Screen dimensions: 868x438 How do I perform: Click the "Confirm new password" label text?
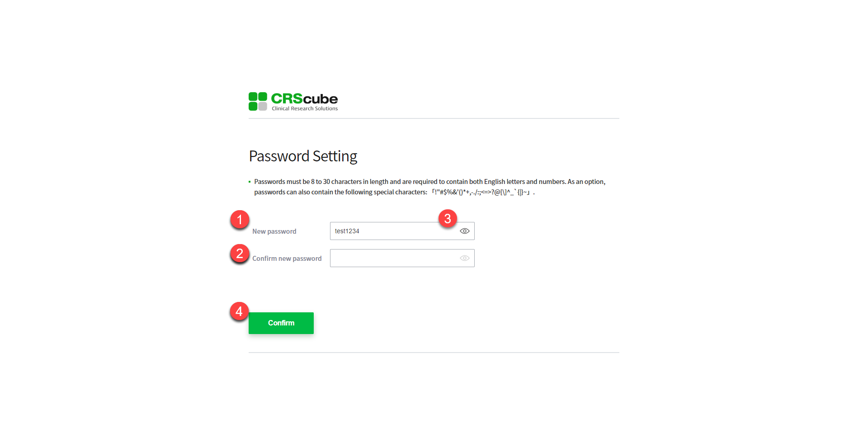[x=287, y=259]
